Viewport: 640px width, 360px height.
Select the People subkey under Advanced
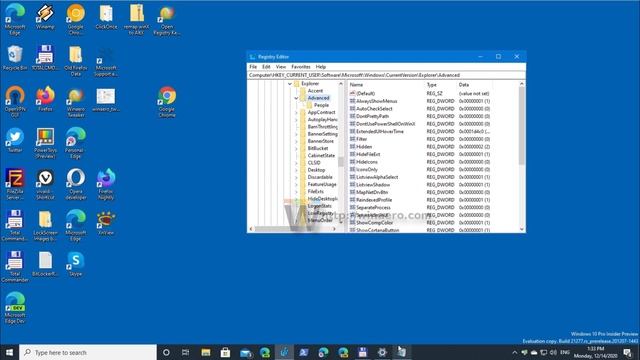click(x=321, y=105)
